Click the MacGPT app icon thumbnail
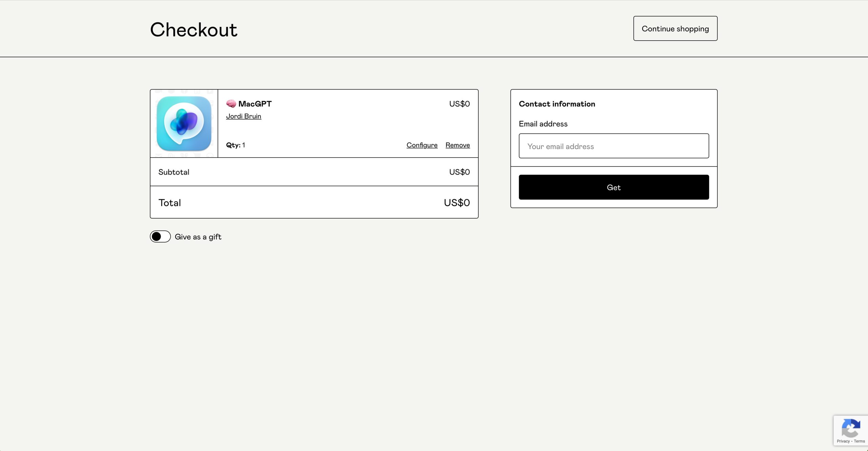868x451 pixels. tap(184, 123)
